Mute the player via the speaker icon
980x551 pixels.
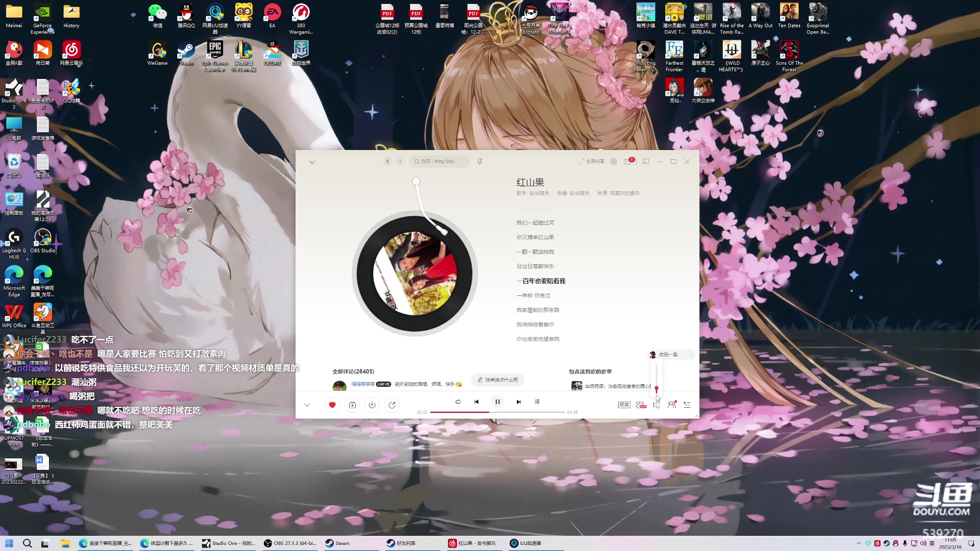(x=656, y=405)
